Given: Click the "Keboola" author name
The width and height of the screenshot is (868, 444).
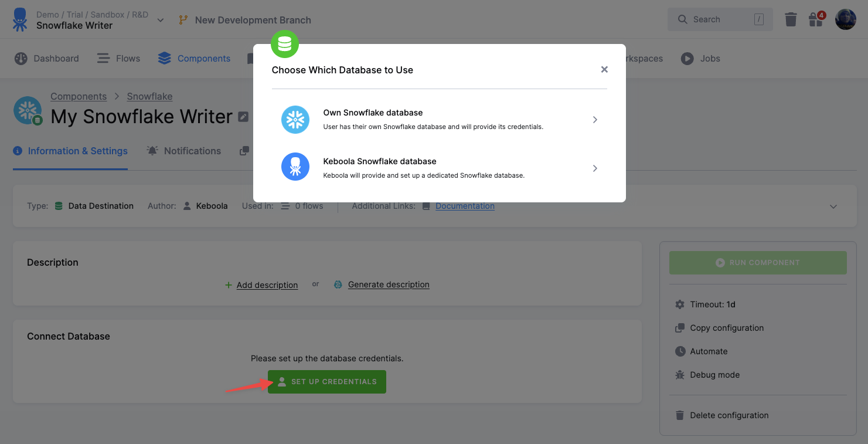Looking at the screenshot, I should (212, 206).
